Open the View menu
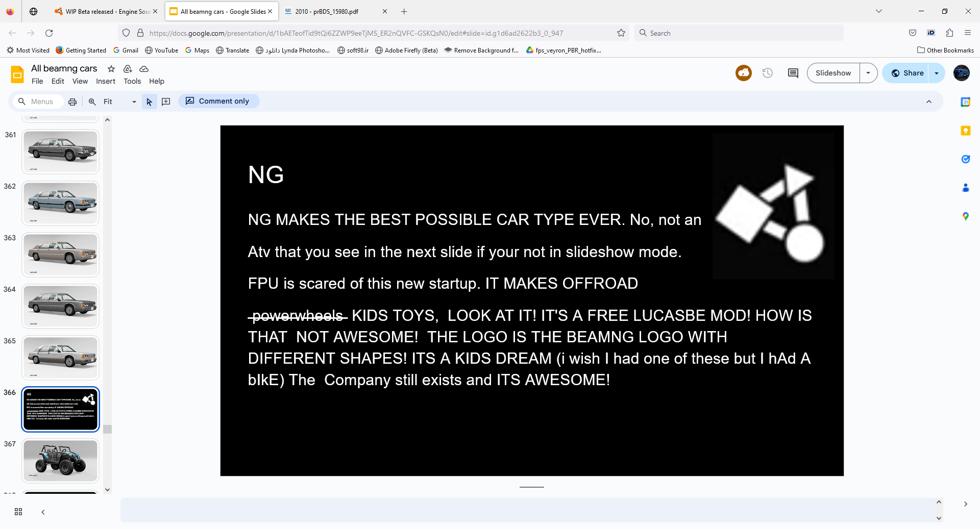 coord(80,81)
